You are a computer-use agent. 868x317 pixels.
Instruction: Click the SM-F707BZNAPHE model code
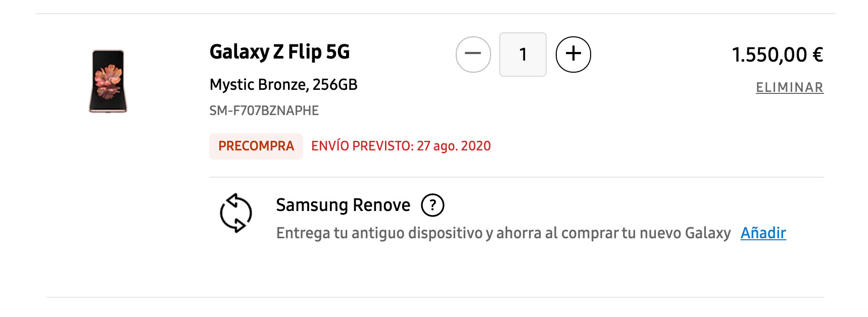tap(264, 111)
